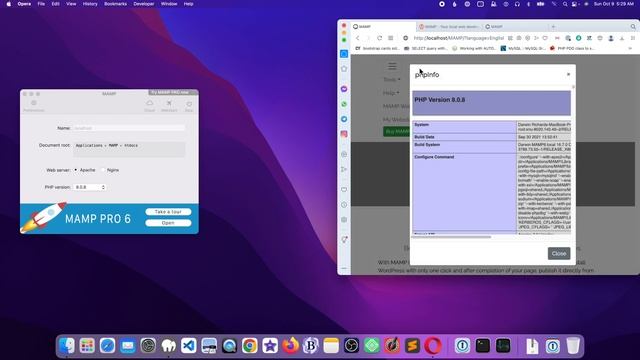Click the history clock icon in Opera sidebar

[x=344, y=205]
